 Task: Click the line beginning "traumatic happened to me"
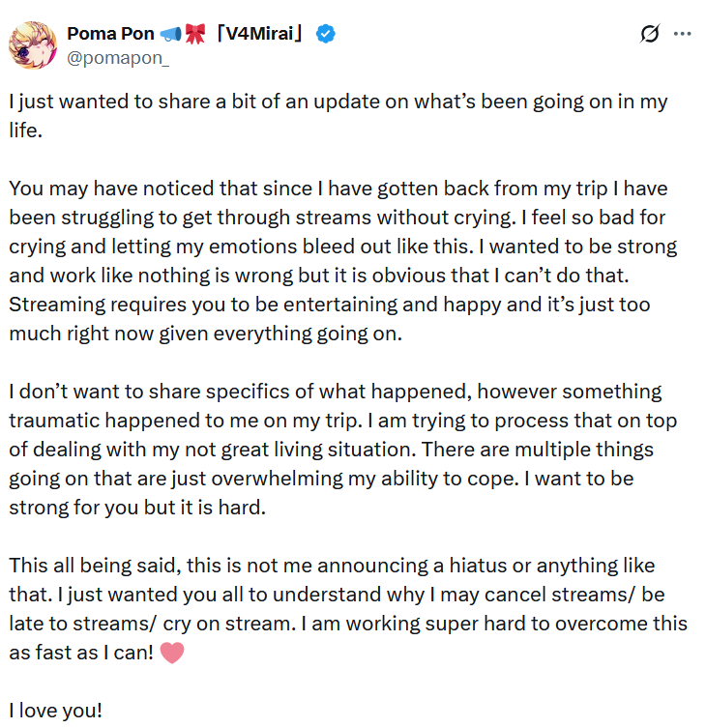(342, 421)
